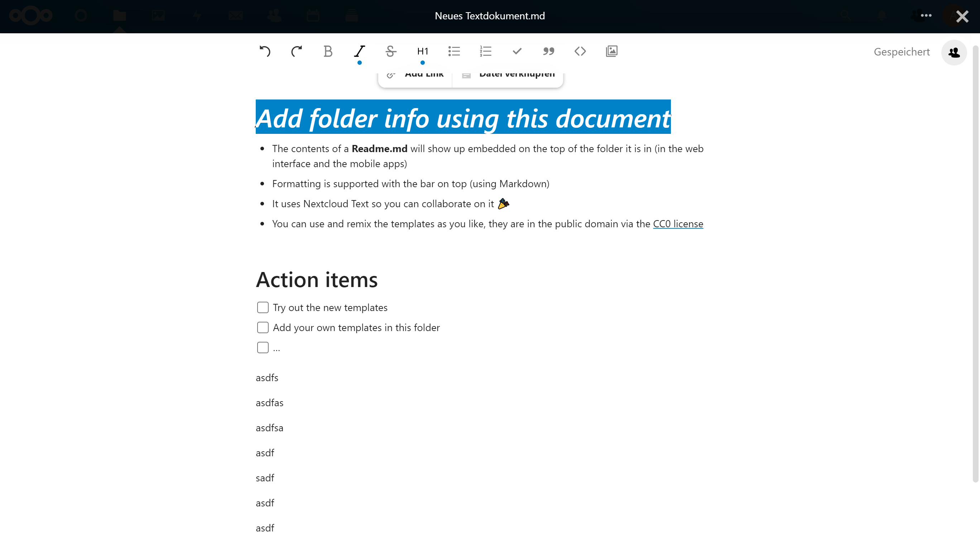
Task: Tick the checkbox next to '...'
Action: (x=263, y=348)
